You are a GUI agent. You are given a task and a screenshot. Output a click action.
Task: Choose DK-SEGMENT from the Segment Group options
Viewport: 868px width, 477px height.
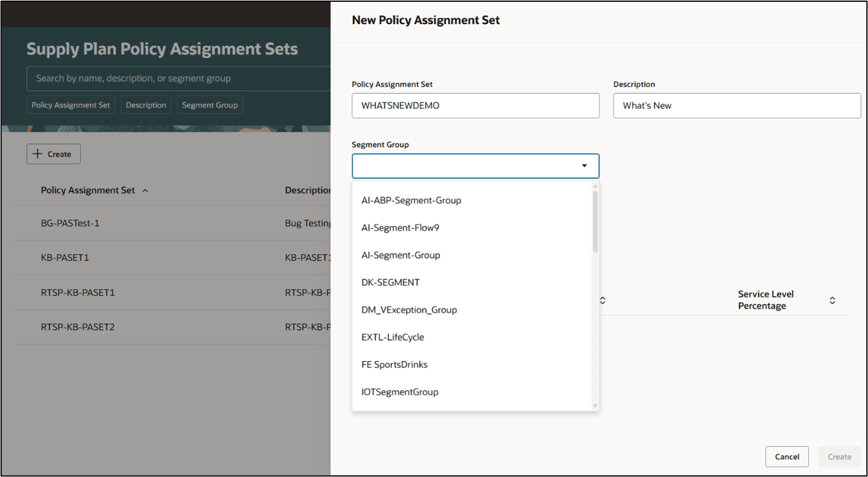click(392, 282)
